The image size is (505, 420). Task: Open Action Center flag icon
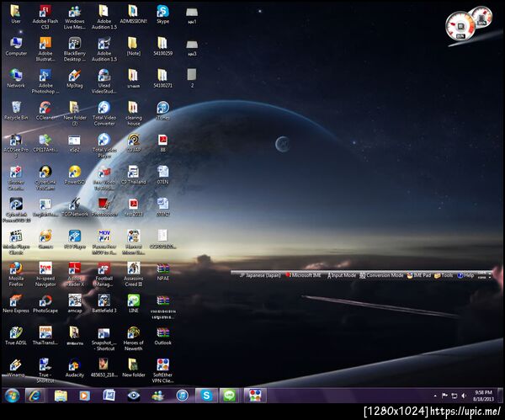click(444, 396)
